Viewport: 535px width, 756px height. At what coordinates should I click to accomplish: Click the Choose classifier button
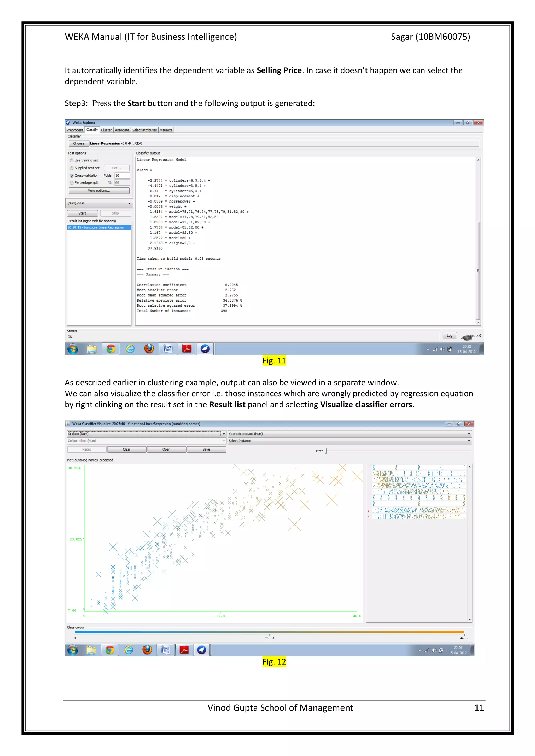click(x=79, y=143)
